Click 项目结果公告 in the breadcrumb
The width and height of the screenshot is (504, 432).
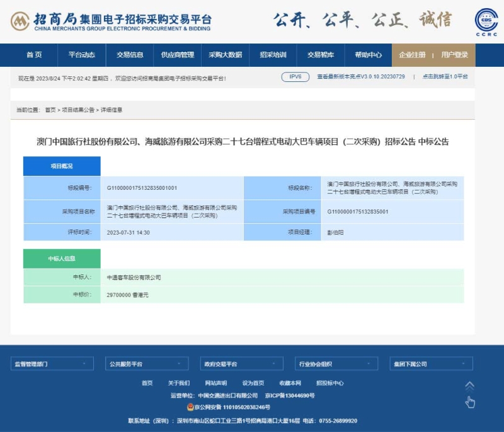point(78,110)
